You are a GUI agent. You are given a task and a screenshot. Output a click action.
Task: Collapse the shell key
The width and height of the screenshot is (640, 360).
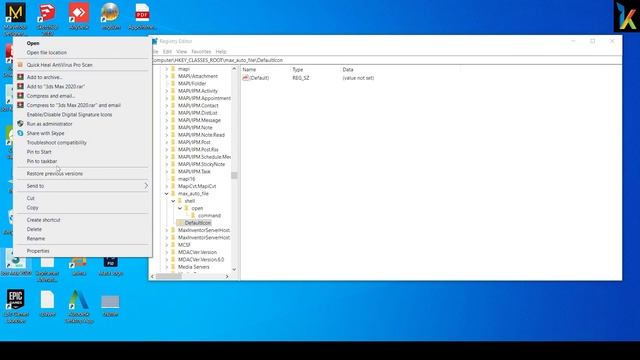click(173, 201)
